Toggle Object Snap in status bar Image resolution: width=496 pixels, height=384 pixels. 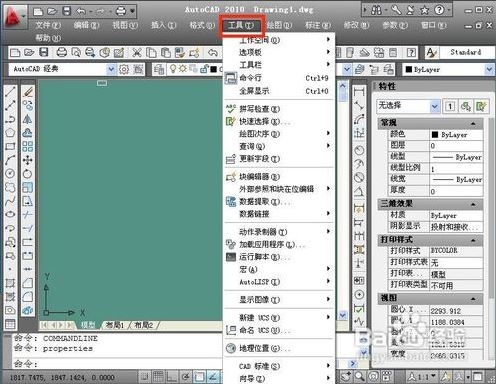click(x=199, y=377)
